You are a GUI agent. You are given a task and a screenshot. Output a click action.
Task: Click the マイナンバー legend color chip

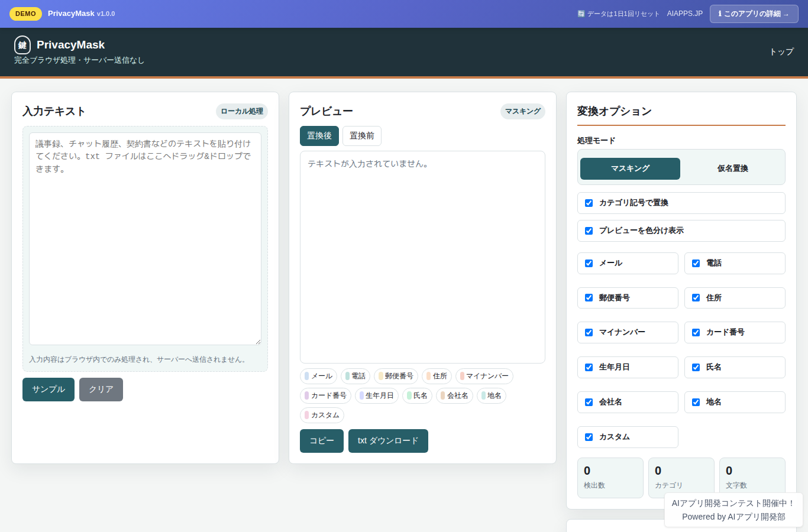pyautogui.click(x=484, y=376)
